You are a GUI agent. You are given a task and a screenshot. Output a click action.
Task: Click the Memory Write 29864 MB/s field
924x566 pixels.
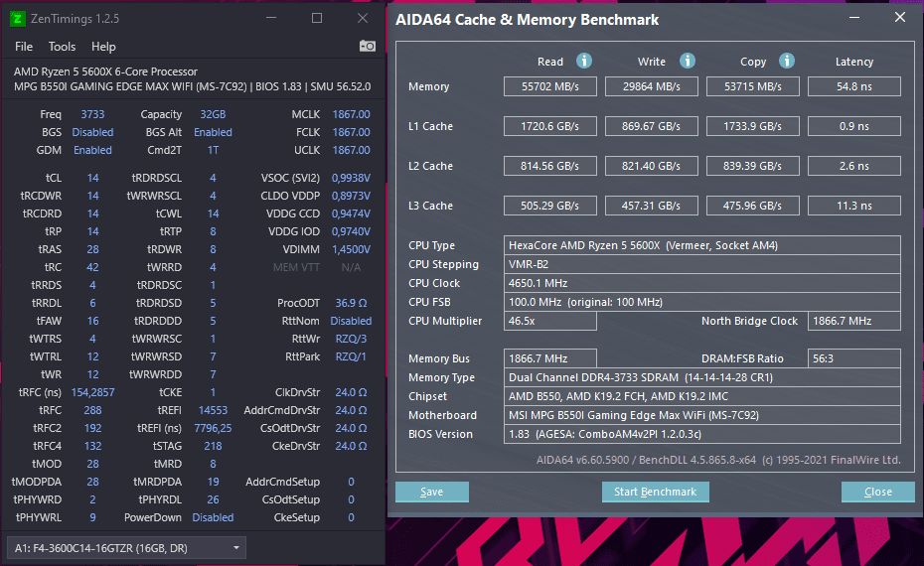point(651,86)
